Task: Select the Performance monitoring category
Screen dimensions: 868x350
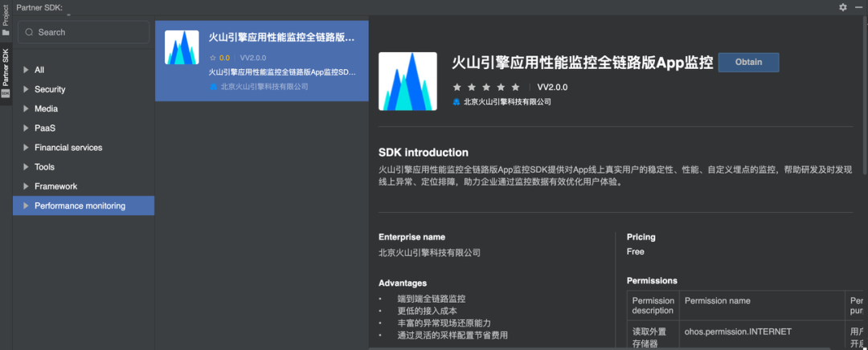Action: click(84, 206)
